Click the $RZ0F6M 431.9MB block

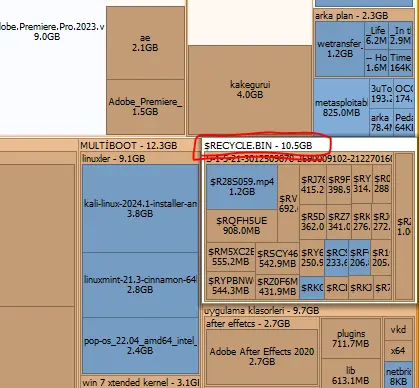click(278, 287)
